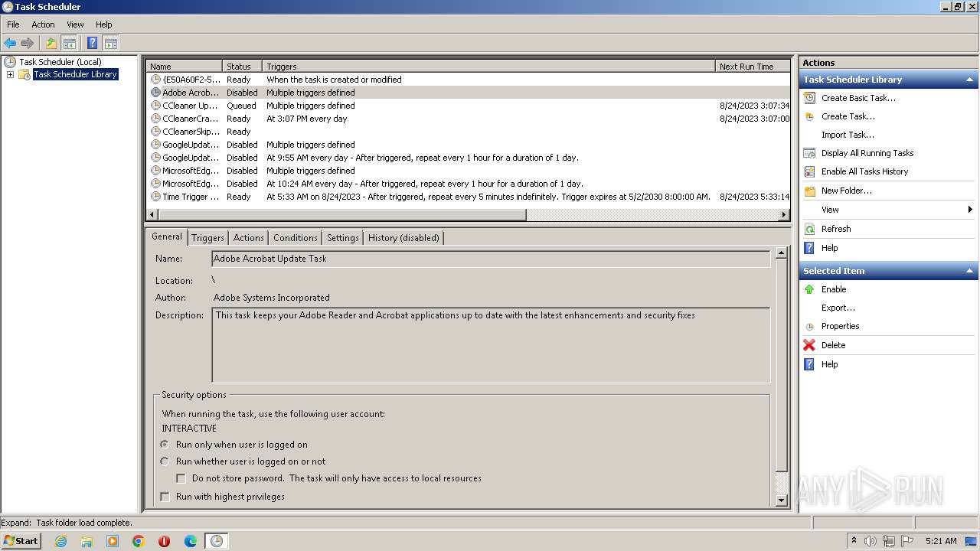980x551 pixels.
Task: Click the Forward arrow toolbar icon
Action: click(x=28, y=44)
